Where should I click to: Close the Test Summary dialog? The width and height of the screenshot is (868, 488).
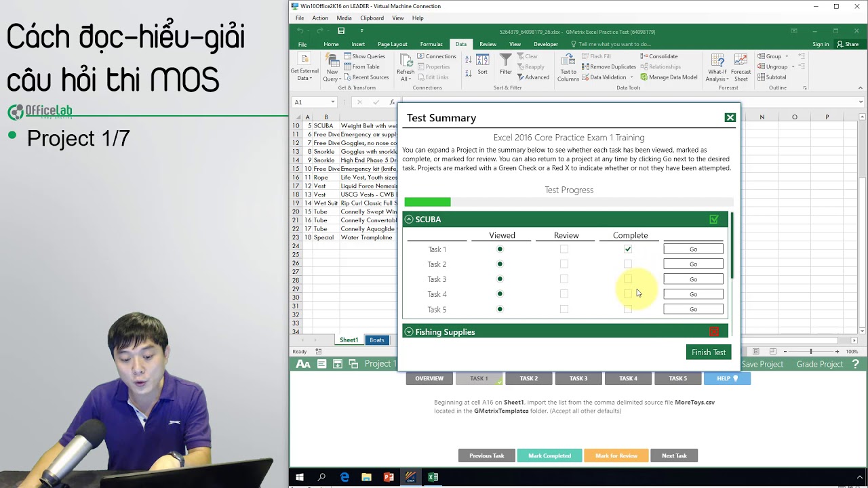click(x=730, y=117)
